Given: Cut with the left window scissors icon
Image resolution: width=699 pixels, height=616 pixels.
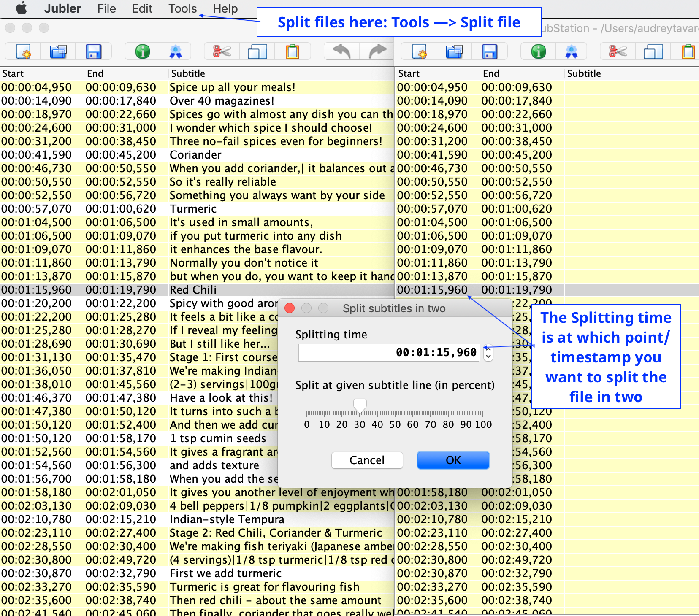Looking at the screenshot, I should (222, 51).
